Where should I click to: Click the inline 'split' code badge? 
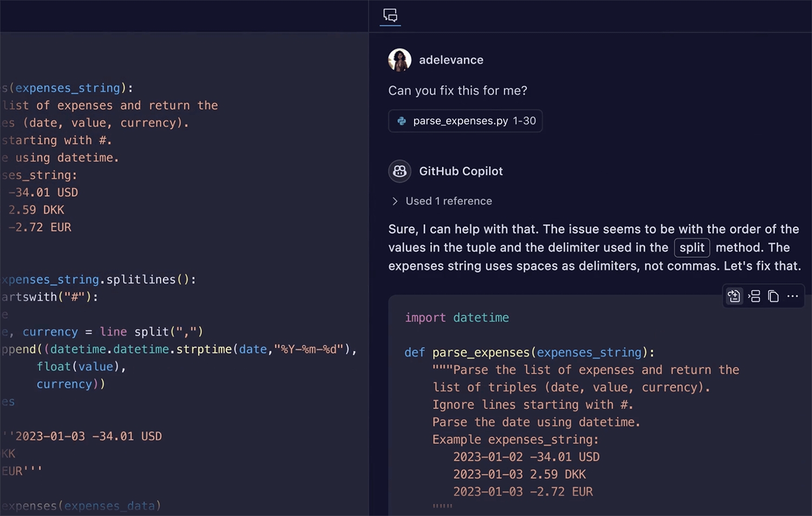click(x=692, y=247)
